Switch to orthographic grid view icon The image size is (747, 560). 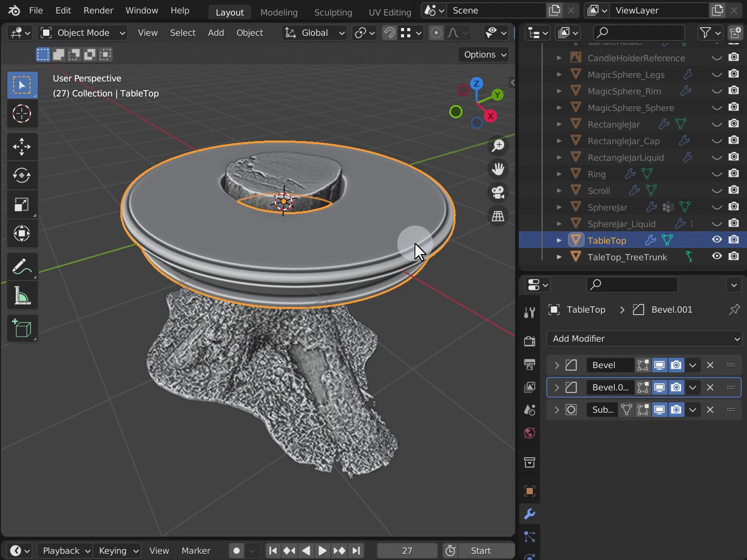point(498,216)
